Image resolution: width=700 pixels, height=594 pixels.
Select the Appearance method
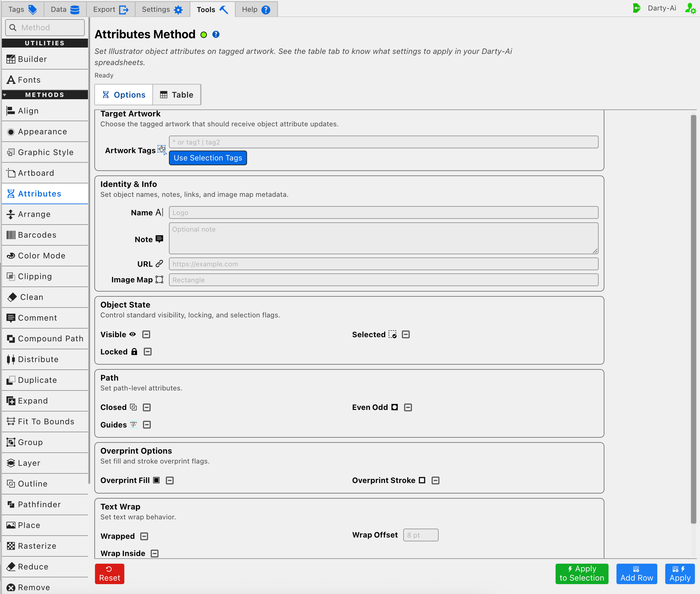45,132
